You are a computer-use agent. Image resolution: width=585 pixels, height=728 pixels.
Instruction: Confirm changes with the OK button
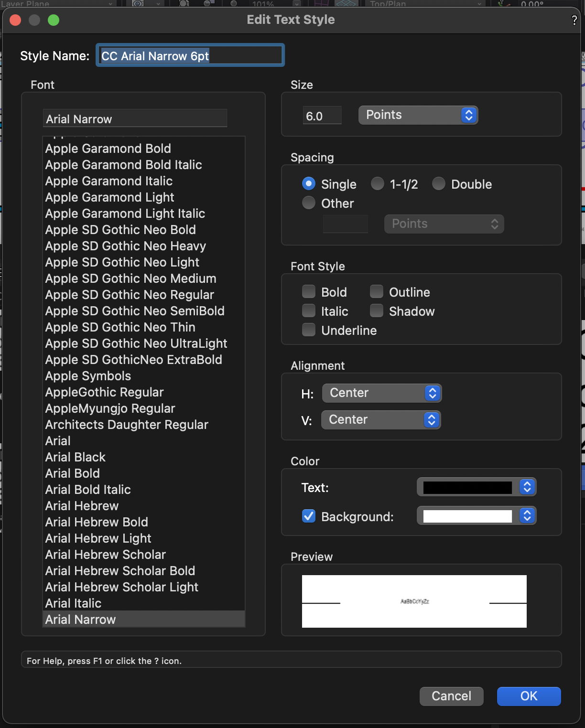coord(528,696)
